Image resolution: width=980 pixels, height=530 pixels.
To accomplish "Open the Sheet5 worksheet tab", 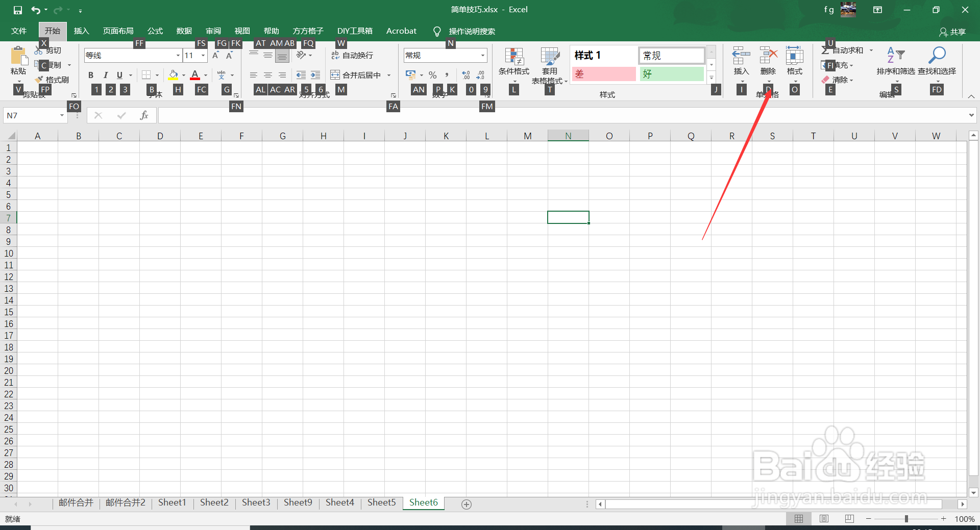I will point(381,502).
